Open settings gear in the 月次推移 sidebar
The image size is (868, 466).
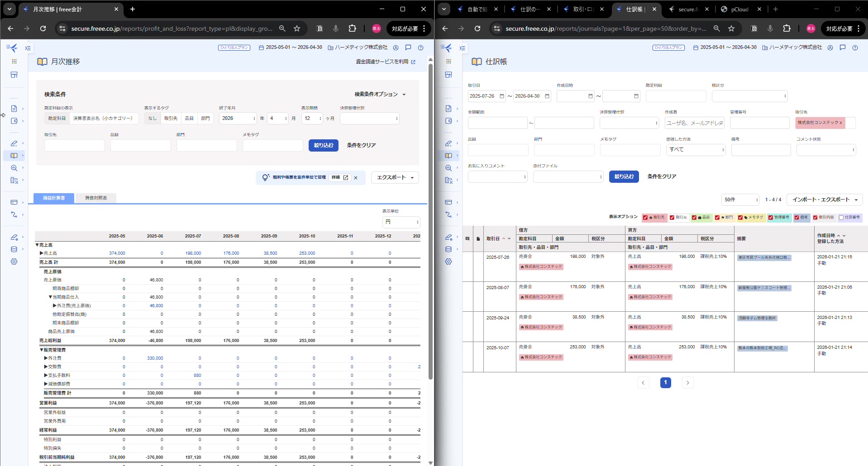(14, 262)
